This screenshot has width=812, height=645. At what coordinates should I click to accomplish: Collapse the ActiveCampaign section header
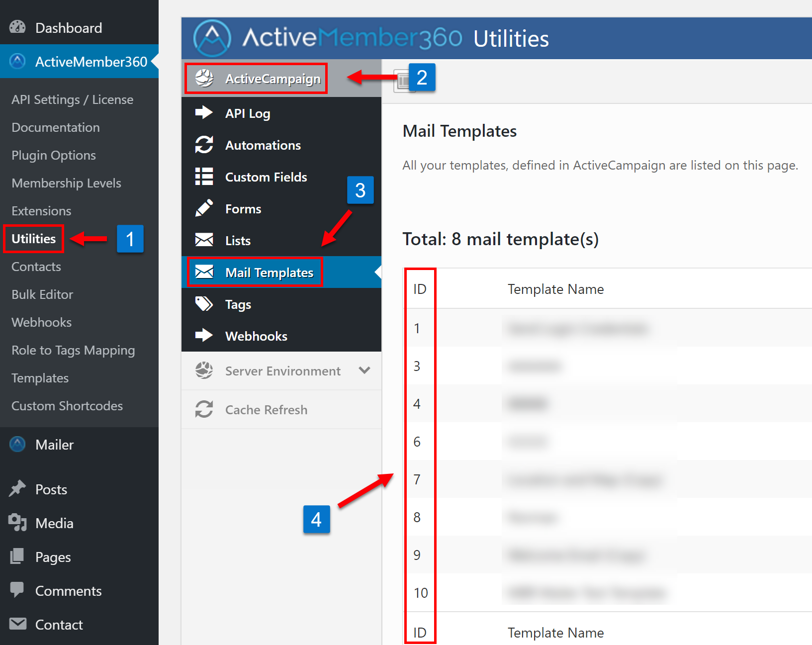[281, 78]
